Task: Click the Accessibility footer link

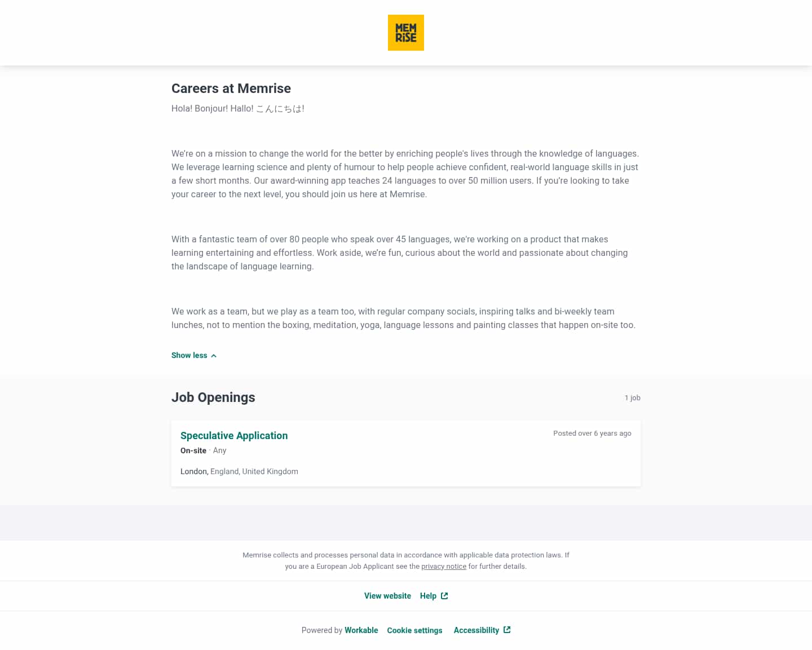Action: point(476,630)
